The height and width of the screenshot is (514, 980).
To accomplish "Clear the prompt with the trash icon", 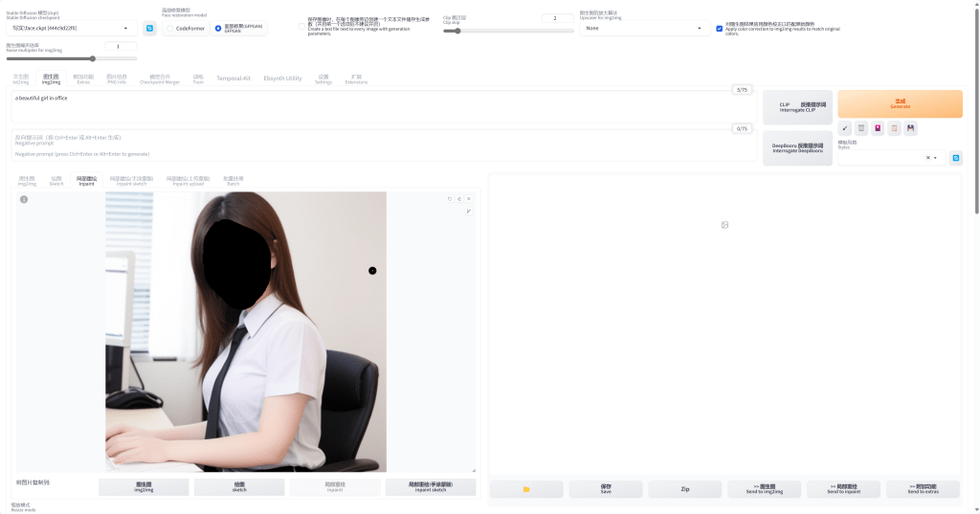I will [861, 128].
